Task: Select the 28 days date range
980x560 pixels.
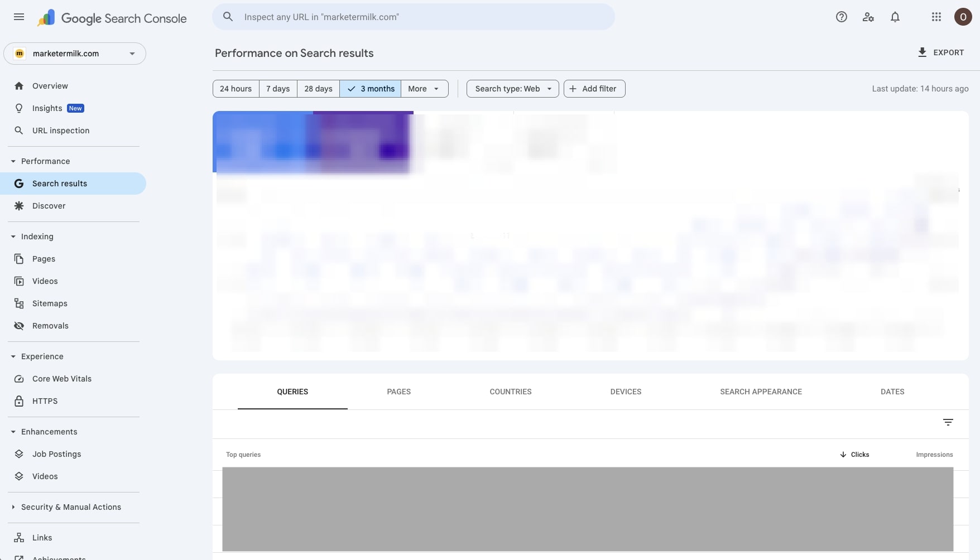Action: (318, 89)
